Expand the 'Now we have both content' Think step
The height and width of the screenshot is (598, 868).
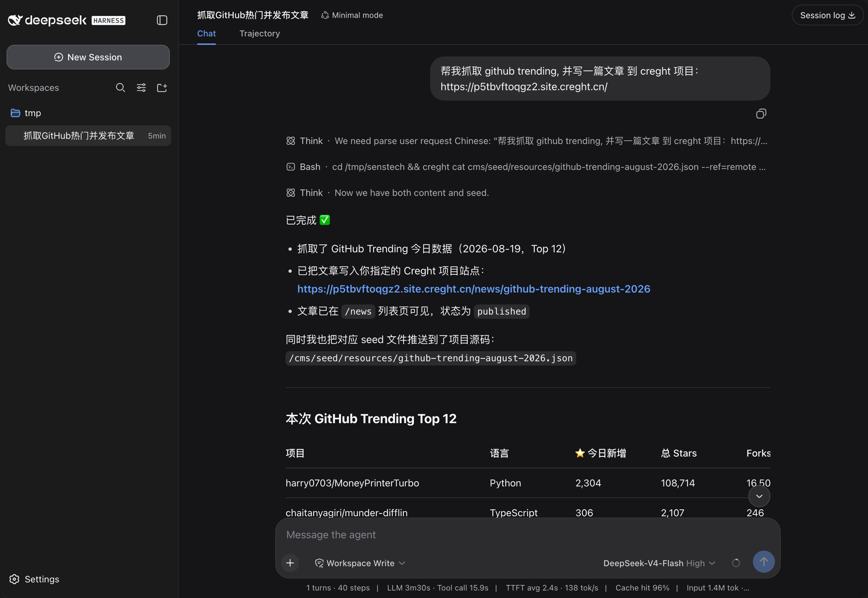point(388,193)
